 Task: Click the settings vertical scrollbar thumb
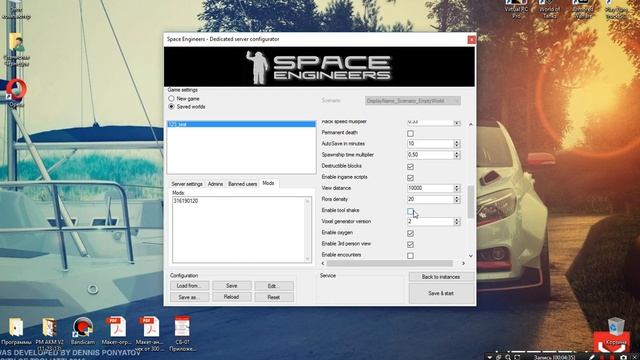471,202
